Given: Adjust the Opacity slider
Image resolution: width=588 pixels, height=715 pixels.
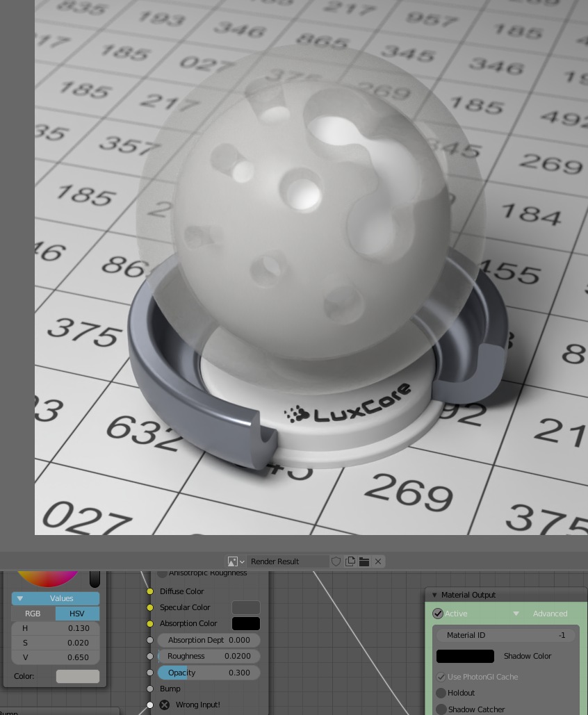Looking at the screenshot, I should 209,673.
